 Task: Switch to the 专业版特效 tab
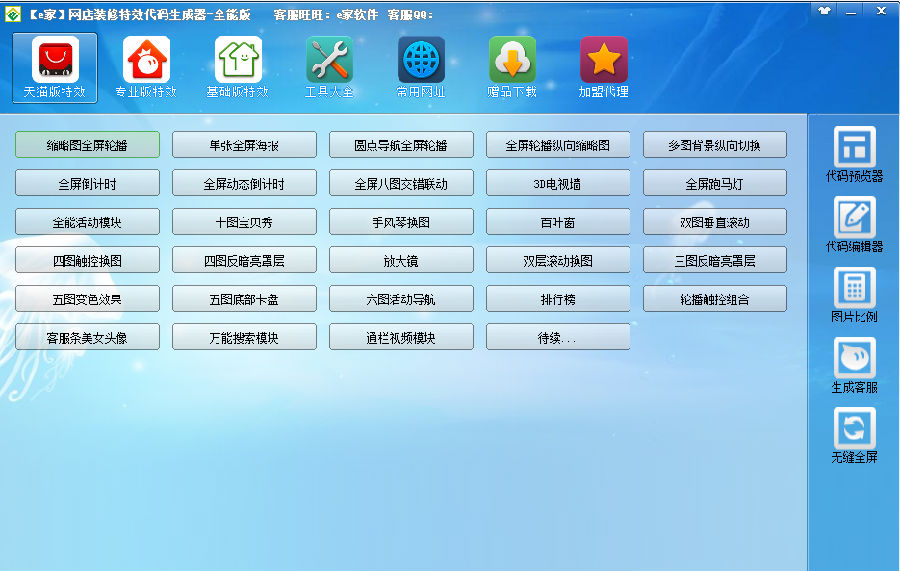[x=146, y=61]
